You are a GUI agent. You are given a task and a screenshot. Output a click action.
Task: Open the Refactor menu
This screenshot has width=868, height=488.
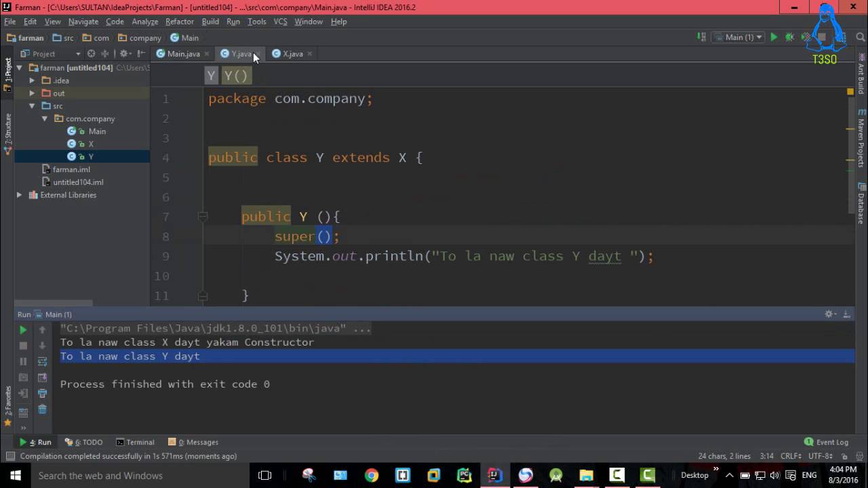pos(180,22)
